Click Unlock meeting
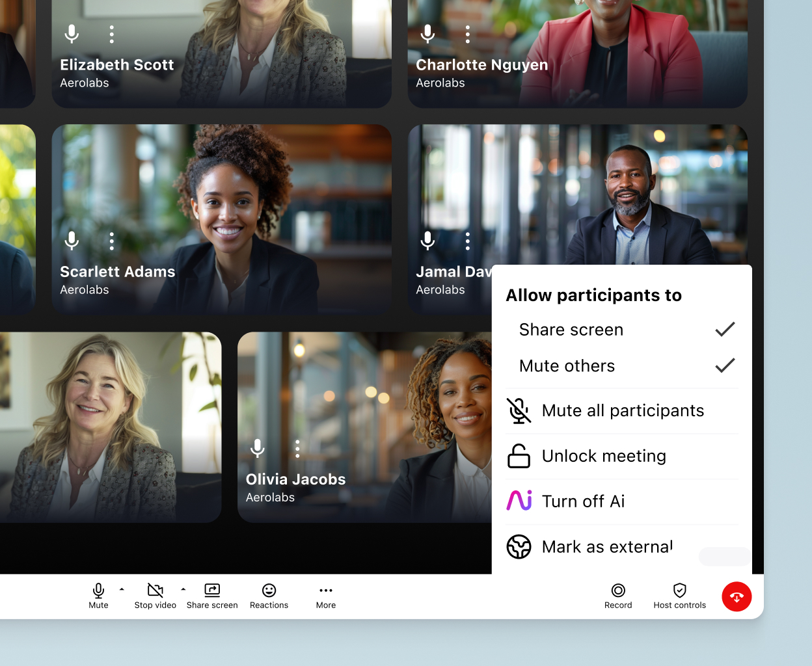 click(604, 456)
